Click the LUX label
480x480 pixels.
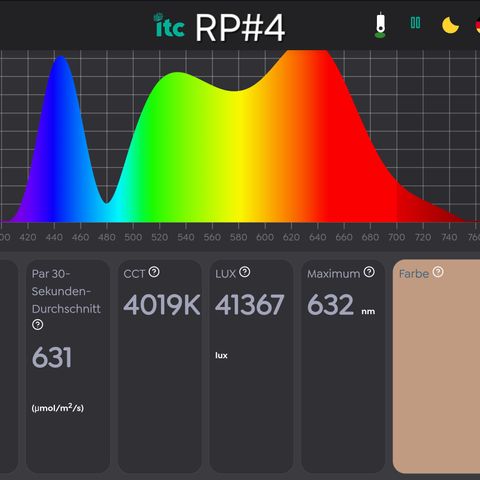[x=225, y=274]
